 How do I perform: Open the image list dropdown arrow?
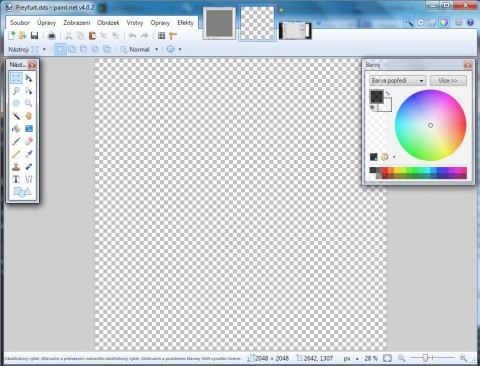click(x=318, y=23)
